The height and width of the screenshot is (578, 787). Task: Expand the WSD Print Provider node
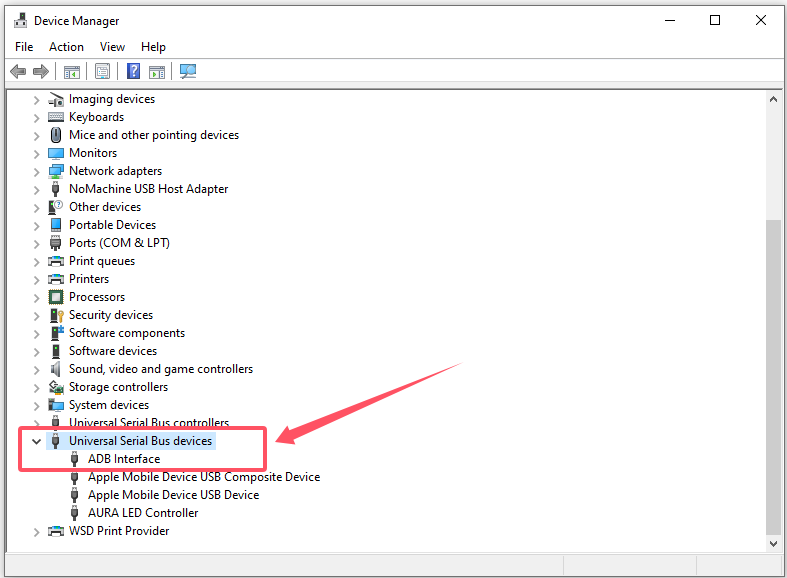click(x=37, y=531)
